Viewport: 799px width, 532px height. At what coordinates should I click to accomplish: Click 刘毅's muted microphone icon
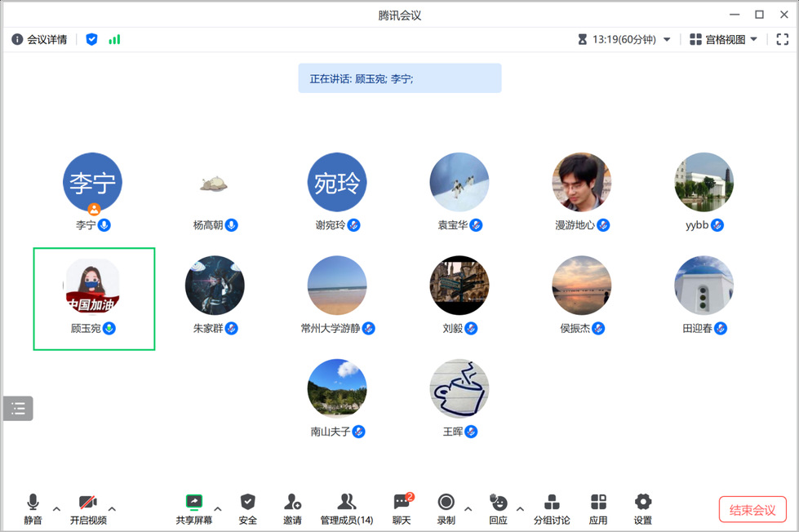coord(471,328)
